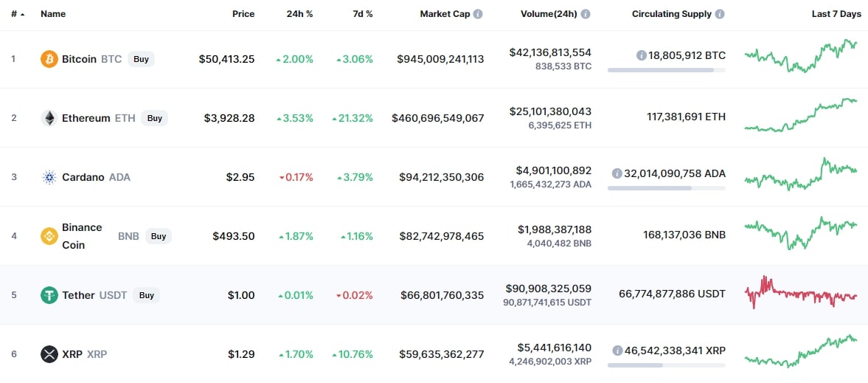The width and height of the screenshot is (868, 383).
Task: Click info icon beside 18,805,912 BTC supply
Action: (x=641, y=55)
